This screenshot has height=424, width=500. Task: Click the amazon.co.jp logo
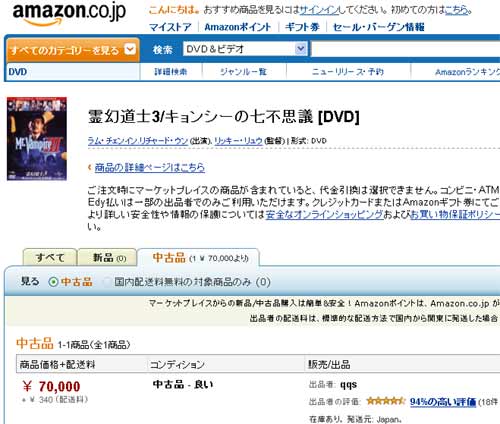[x=69, y=14]
